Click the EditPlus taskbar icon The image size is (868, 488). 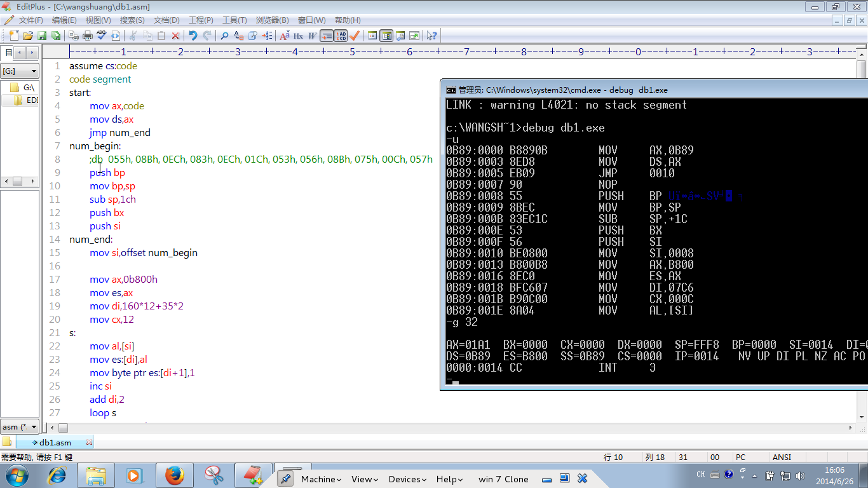254,475
